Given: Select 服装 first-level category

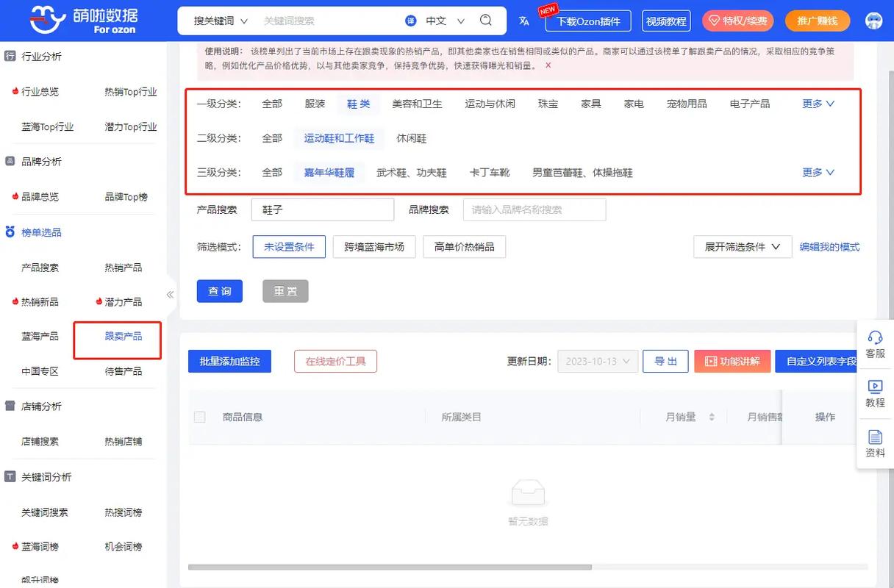Looking at the screenshot, I should (315, 104).
